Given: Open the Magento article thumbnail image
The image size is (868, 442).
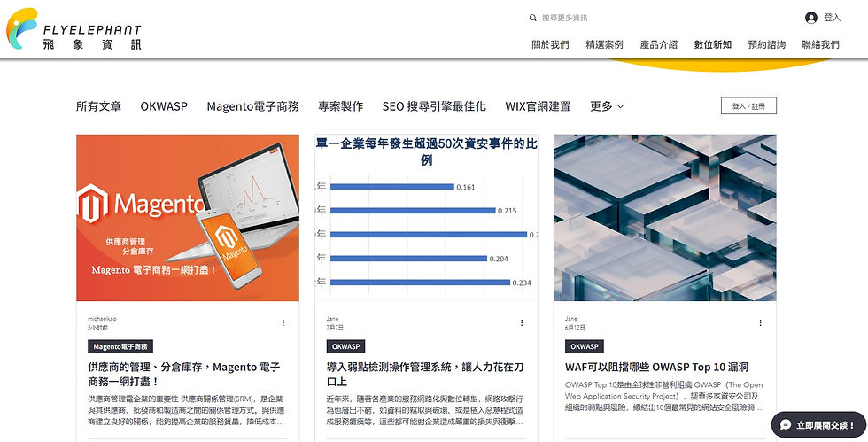Looking at the screenshot, I should 188,218.
